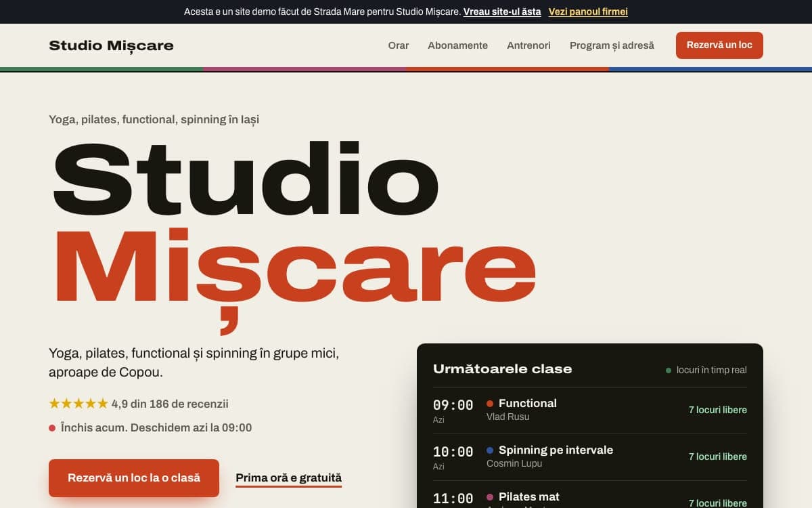Click "Închis acum. Deschidem azi la 09:00" status
The image size is (812, 508).
[x=156, y=428]
